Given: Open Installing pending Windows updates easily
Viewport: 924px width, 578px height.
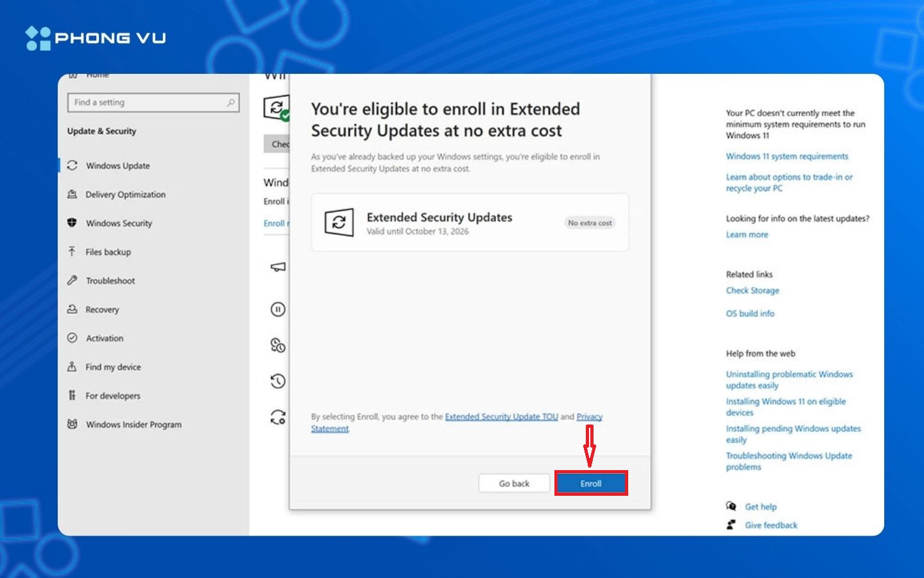Looking at the screenshot, I should (794, 434).
